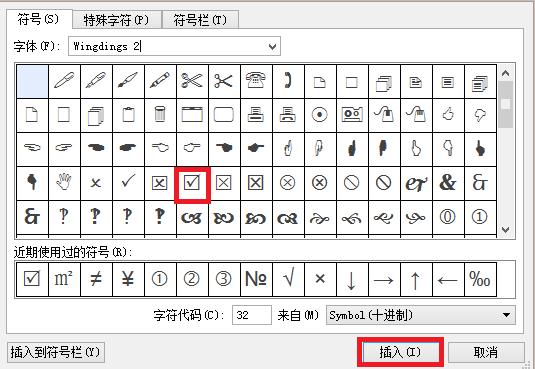The image size is (535, 369).
Task: Choose the blank first cell in the grid
Action: click(x=32, y=81)
